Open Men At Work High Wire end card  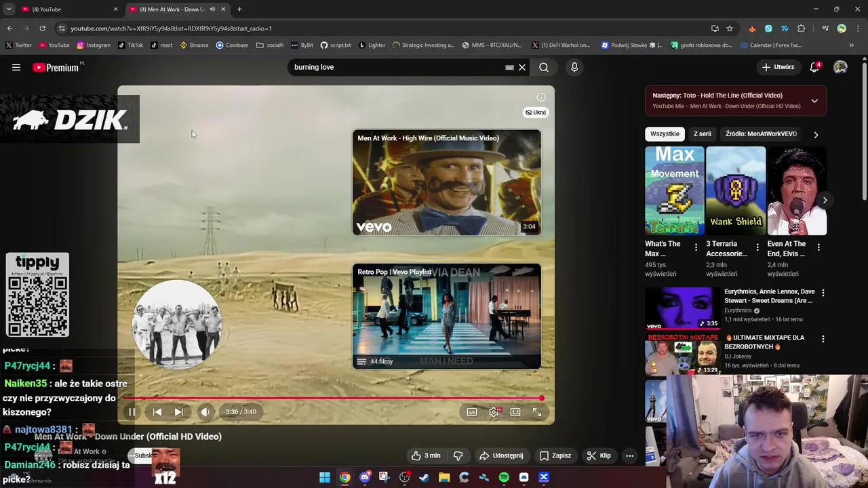(447, 182)
